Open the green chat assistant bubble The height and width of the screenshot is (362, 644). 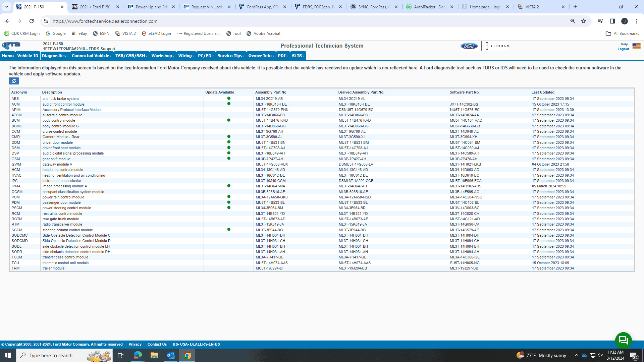click(x=623, y=340)
